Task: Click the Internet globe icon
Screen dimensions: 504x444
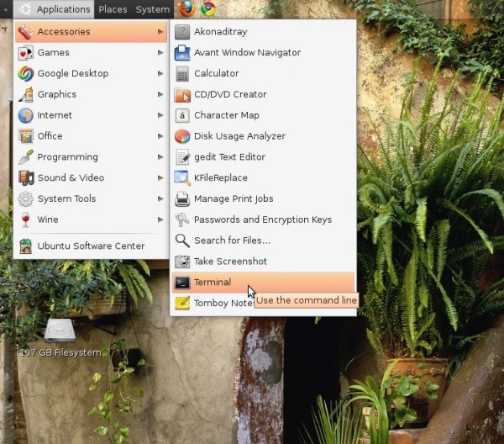Action: tap(25, 115)
